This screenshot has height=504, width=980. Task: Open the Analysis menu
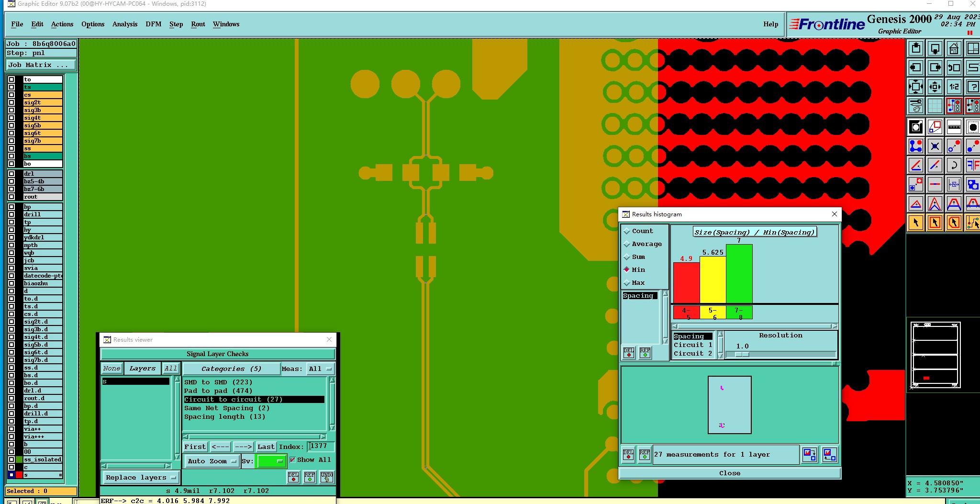(125, 24)
